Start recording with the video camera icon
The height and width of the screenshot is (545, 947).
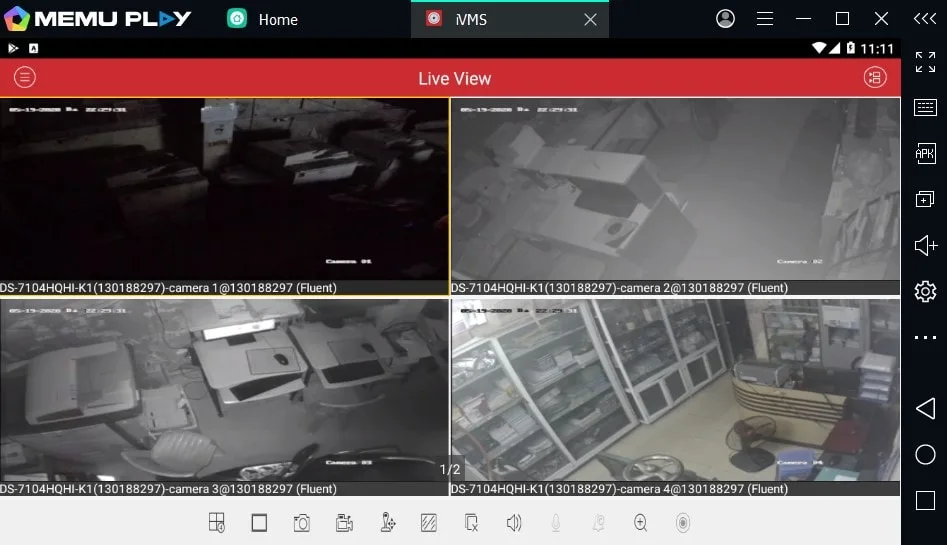pyautogui.click(x=344, y=523)
